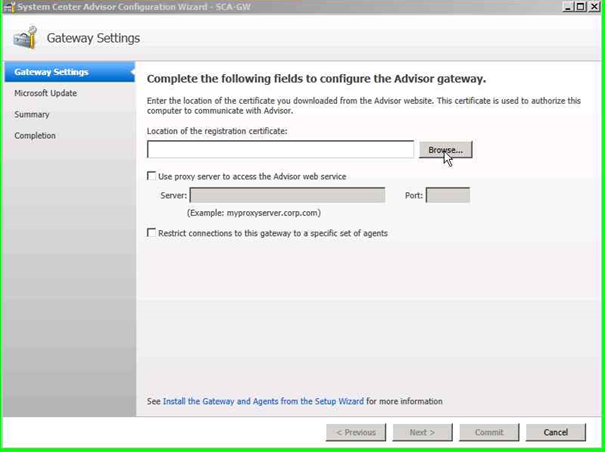Maximize the configuration wizard window
This screenshot has height=452, width=605.
point(581,6)
